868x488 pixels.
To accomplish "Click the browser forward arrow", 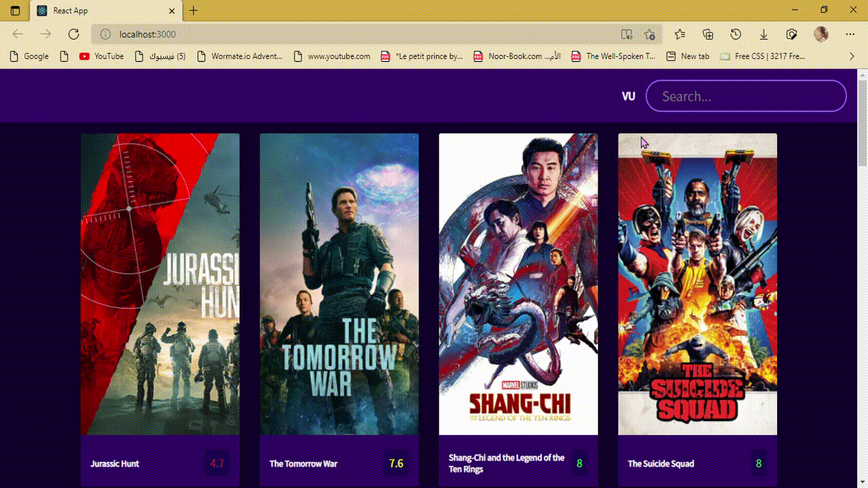I will click(x=45, y=34).
